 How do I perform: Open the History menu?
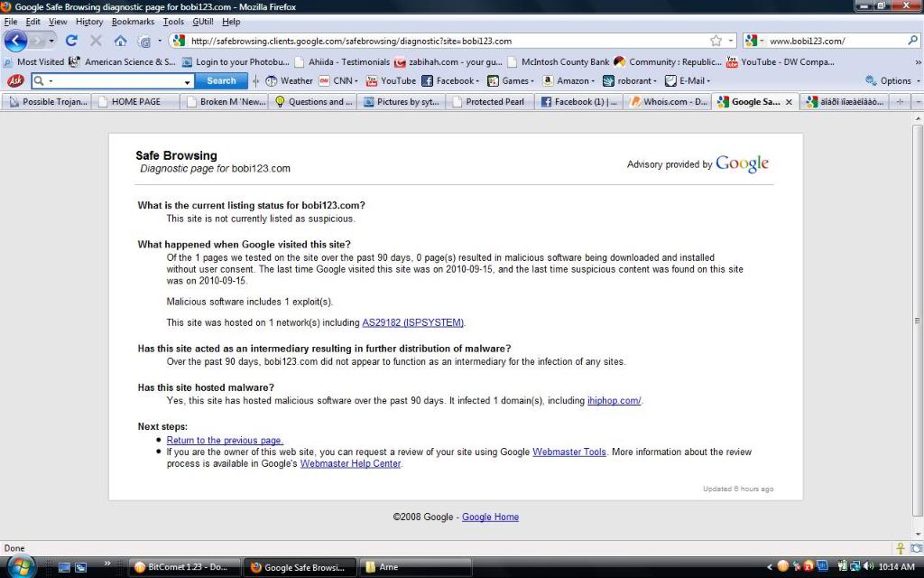tap(89, 22)
